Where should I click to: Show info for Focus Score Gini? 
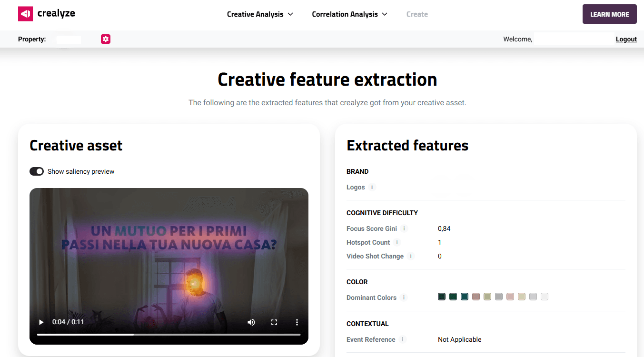[x=404, y=228]
